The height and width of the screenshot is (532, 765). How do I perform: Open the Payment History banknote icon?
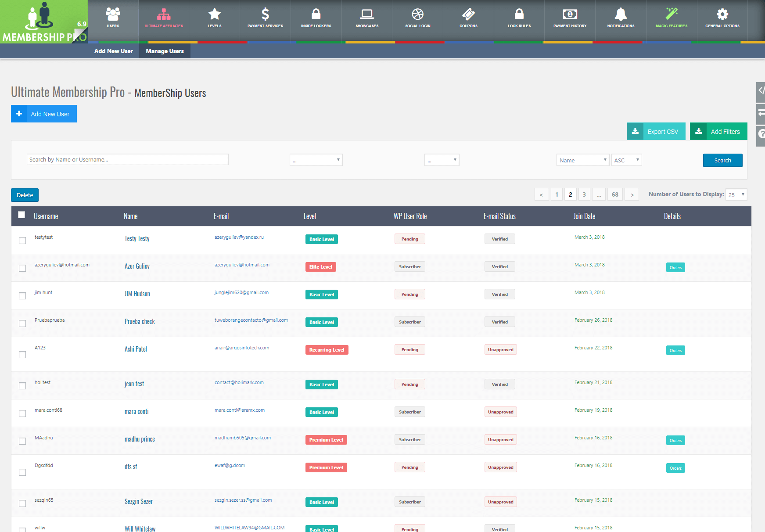570,14
